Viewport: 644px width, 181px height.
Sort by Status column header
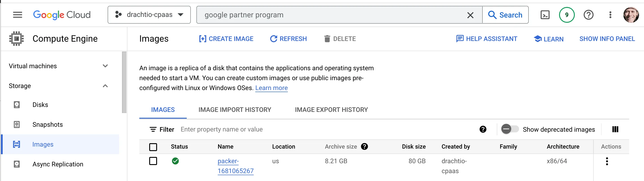click(179, 147)
